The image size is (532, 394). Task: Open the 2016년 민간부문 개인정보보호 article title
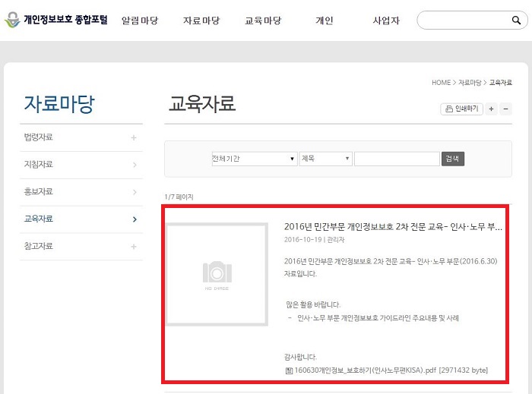[x=393, y=226]
